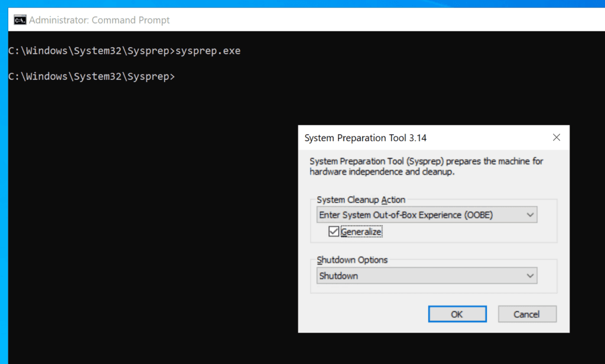Viewport: 605px width, 364px height.
Task: Close the System Preparation Tool dialog
Action: point(556,138)
